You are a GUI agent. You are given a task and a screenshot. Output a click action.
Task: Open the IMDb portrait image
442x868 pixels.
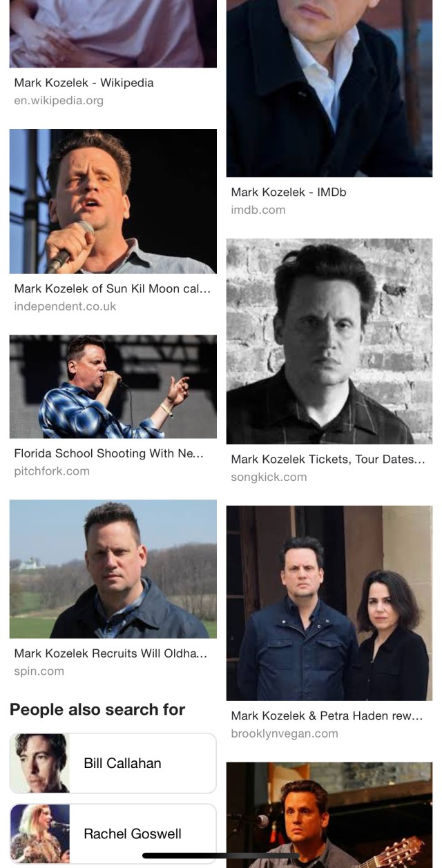[x=329, y=88]
